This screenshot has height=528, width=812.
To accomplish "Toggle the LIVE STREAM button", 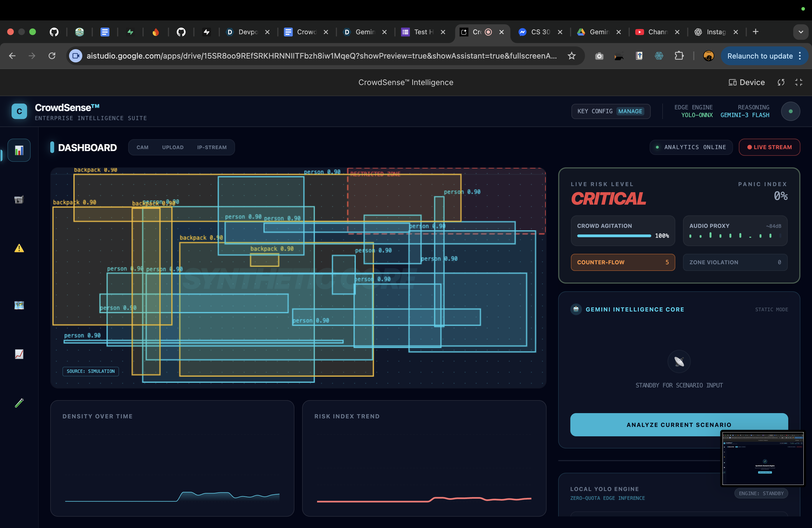I will [769, 147].
